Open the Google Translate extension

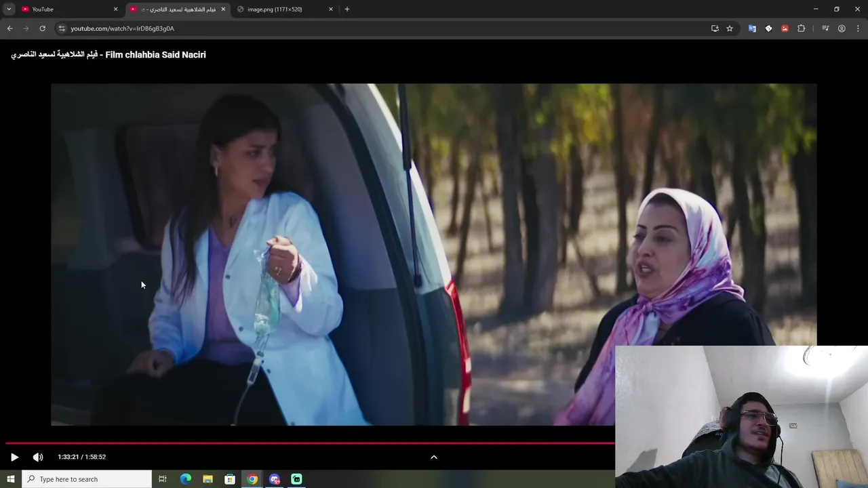[x=752, y=28]
